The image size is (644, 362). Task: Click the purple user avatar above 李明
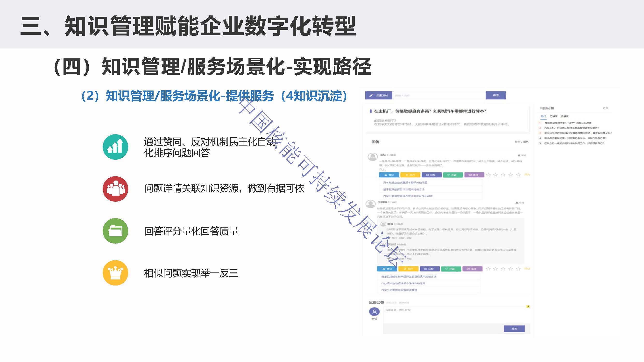pos(374,312)
